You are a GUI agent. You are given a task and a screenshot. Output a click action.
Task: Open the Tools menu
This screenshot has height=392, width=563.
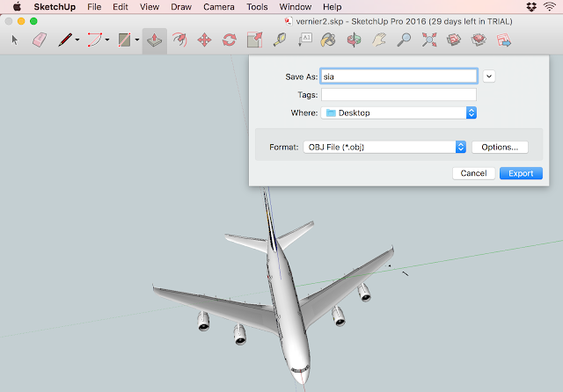tap(257, 7)
